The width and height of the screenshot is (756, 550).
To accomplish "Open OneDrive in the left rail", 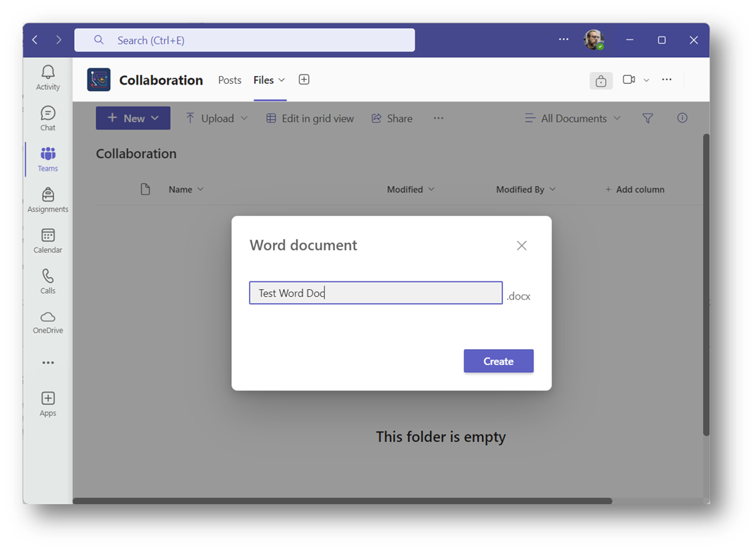I will (48, 322).
